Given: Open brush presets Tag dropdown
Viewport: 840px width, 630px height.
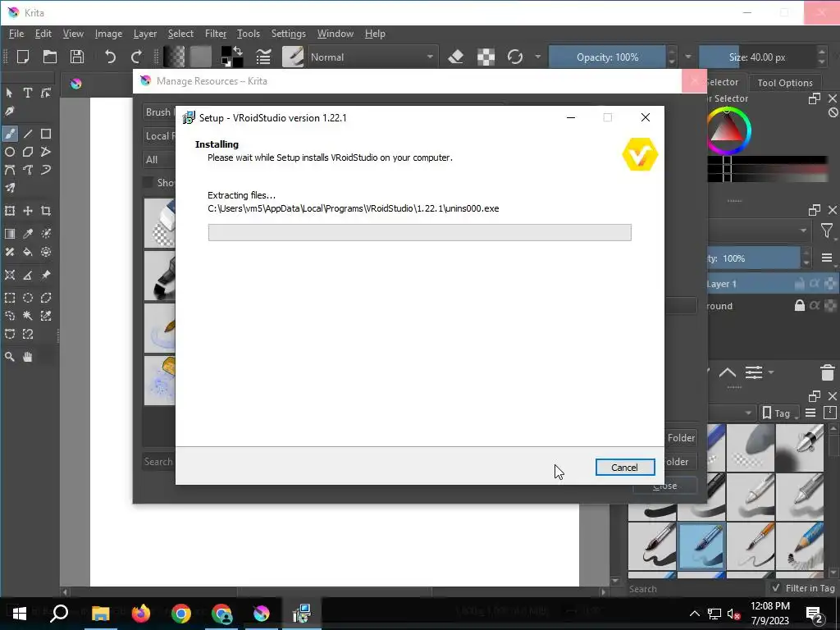Looking at the screenshot, I should (780, 413).
